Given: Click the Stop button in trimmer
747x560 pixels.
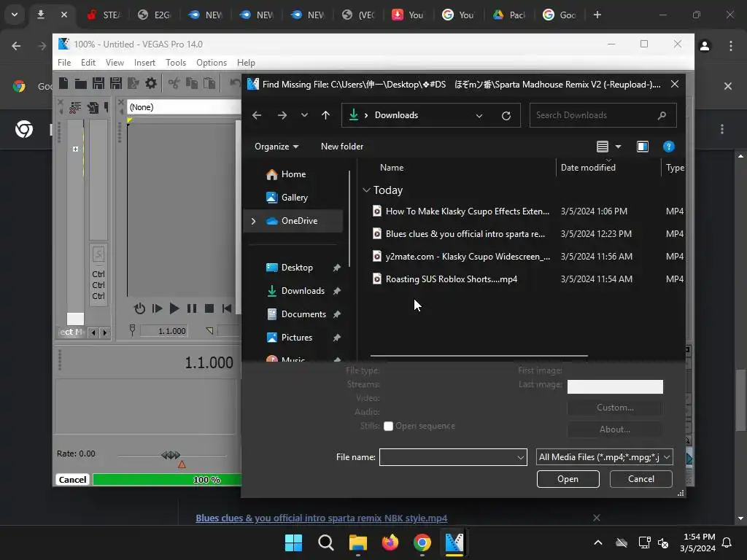Looking at the screenshot, I should click(209, 308).
